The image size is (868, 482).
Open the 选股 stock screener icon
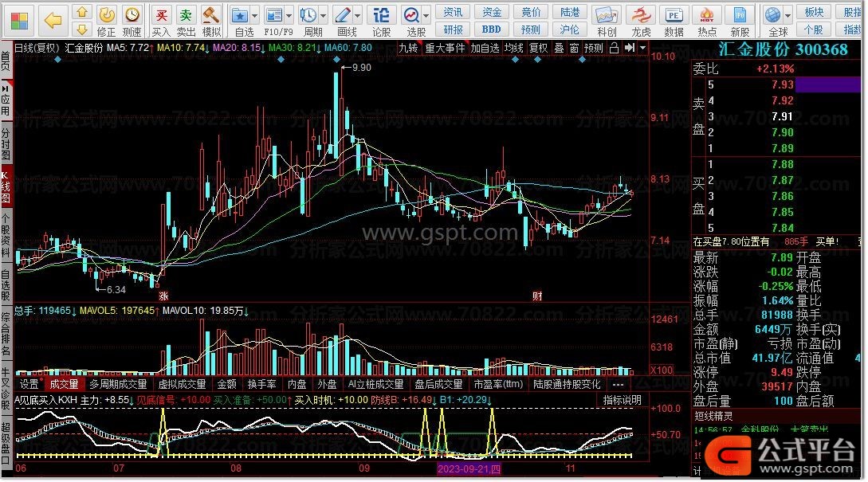pos(412,15)
